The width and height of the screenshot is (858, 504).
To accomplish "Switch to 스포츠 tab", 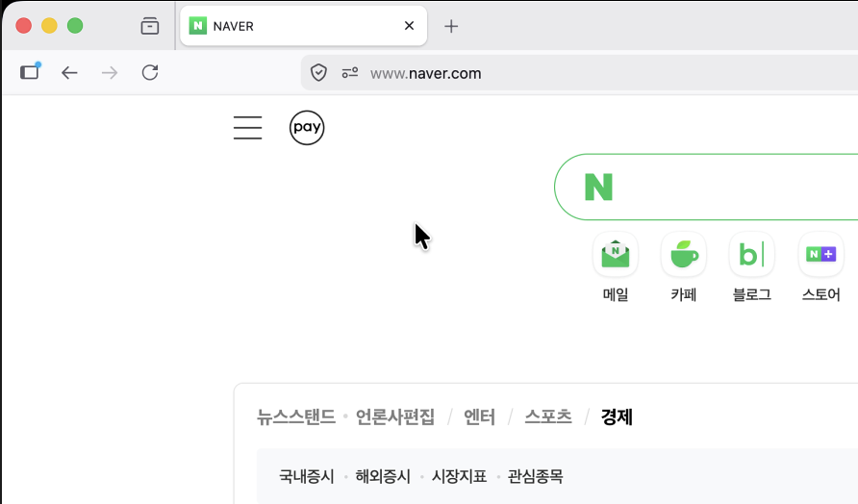I will click(548, 417).
